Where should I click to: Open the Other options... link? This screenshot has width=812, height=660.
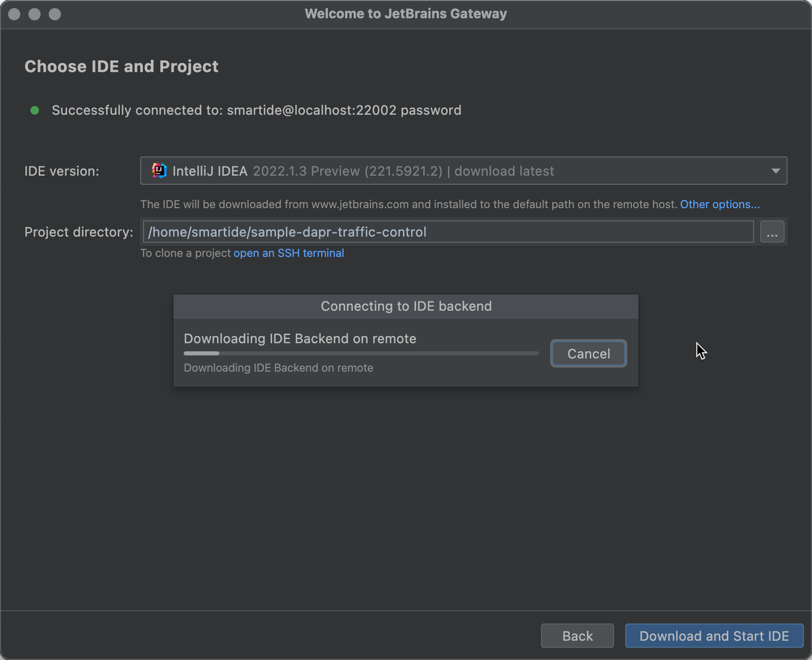[720, 204]
